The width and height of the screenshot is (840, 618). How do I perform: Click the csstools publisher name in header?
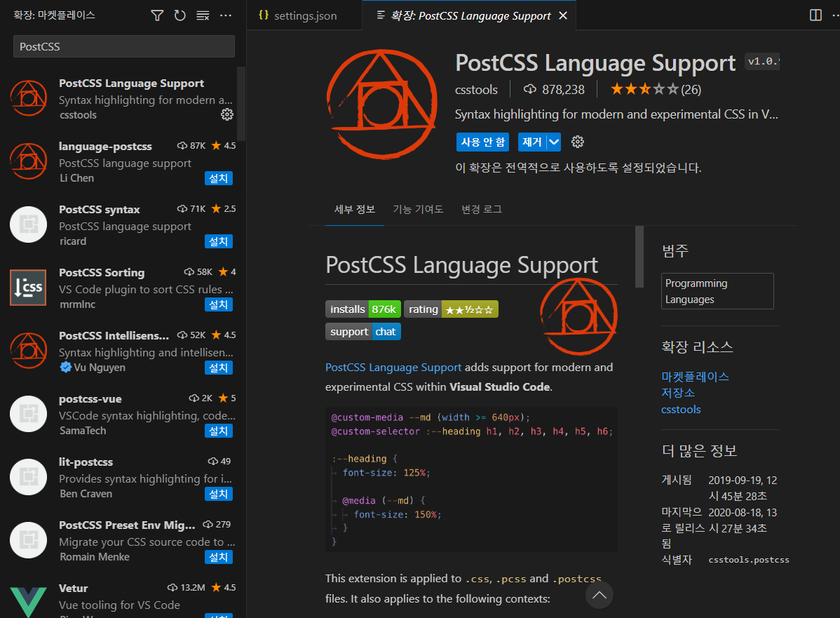tap(476, 90)
